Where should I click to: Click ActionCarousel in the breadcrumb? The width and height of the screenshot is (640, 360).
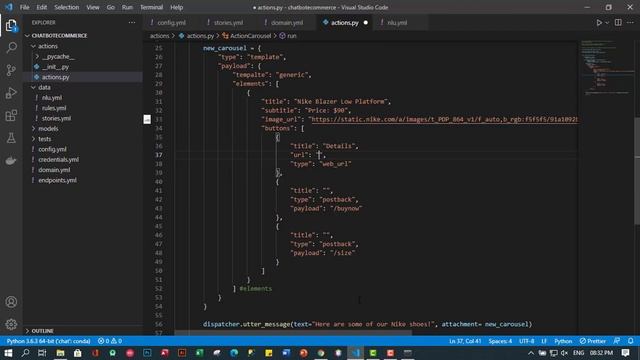pos(250,36)
